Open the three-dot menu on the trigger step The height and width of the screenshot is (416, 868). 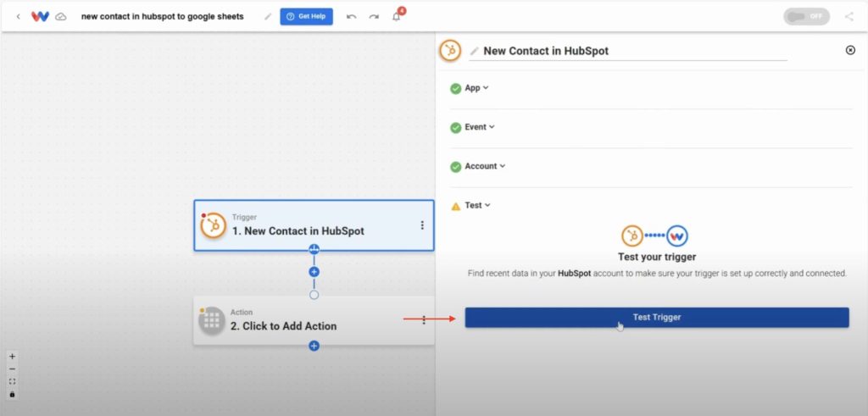[x=422, y=225]
